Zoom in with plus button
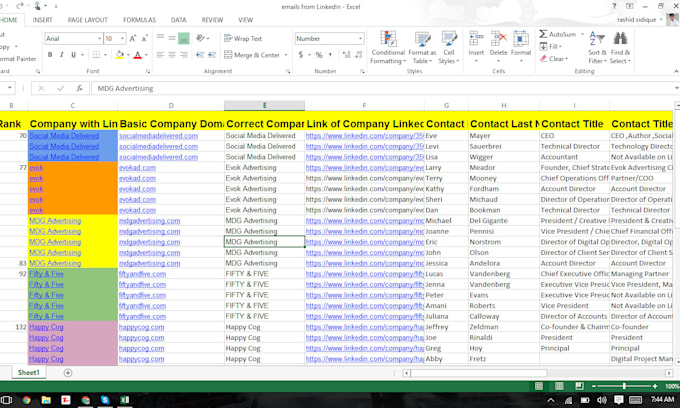 [x=655, y=386]
